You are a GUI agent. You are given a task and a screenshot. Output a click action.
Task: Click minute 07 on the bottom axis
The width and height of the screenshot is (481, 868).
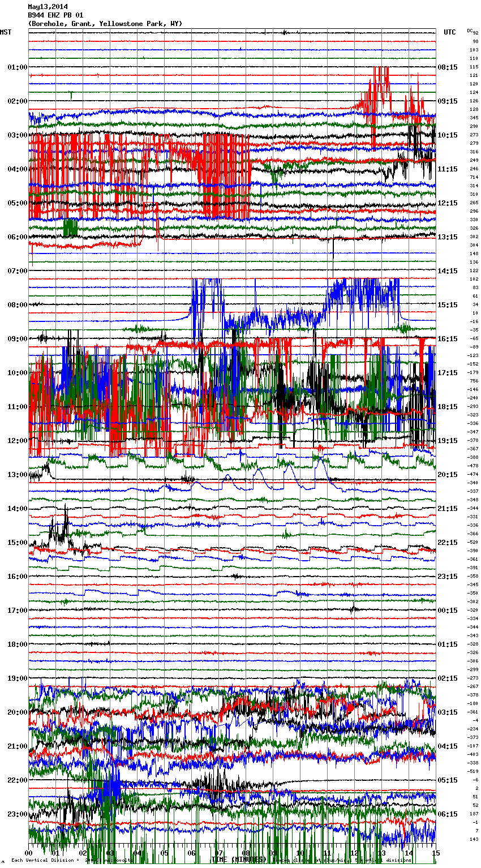219,853
